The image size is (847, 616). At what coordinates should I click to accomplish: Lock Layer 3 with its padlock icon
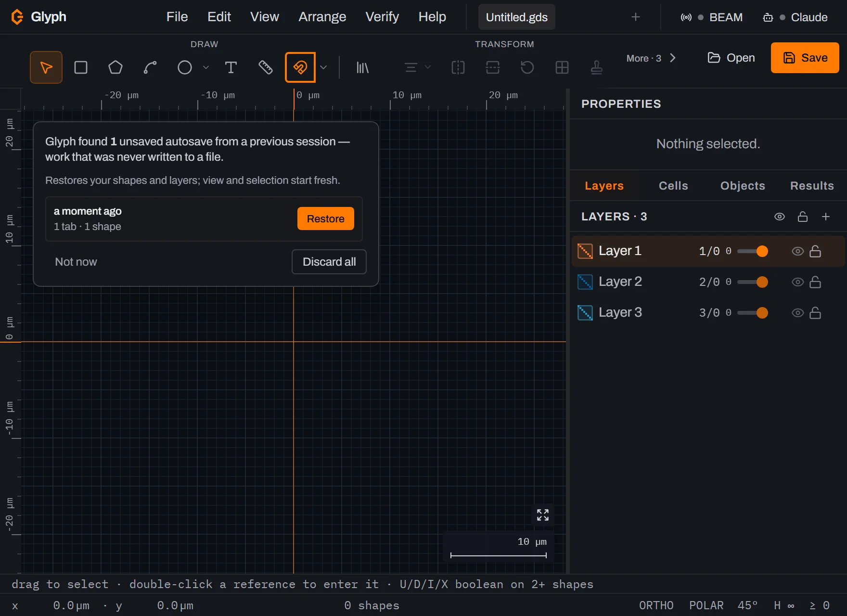coord(815,313)
